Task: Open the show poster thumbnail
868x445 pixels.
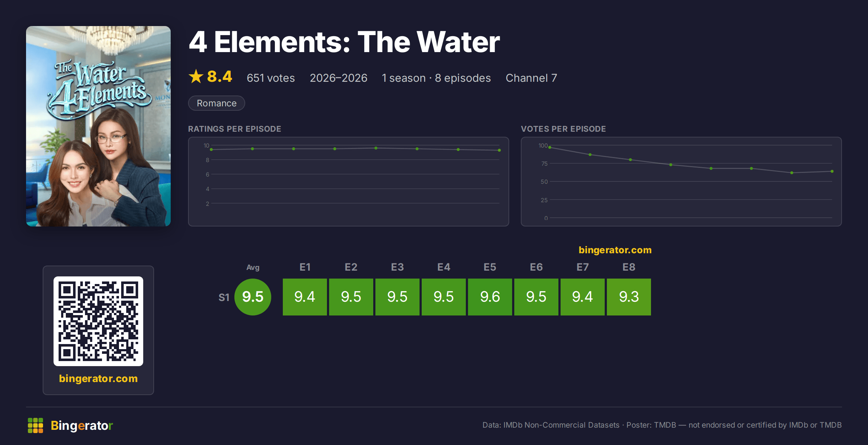Action: tap(98, 126)
